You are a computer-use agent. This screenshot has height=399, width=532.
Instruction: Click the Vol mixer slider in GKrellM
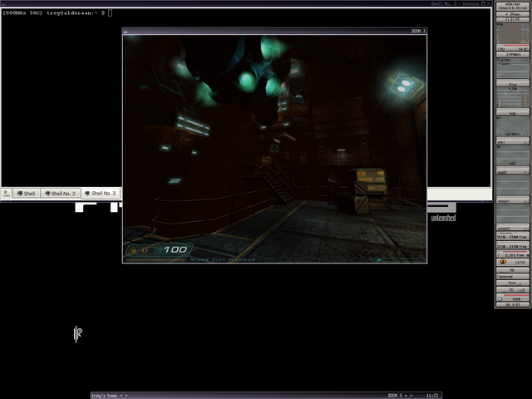pyautogui.click(x=513, y=270)
